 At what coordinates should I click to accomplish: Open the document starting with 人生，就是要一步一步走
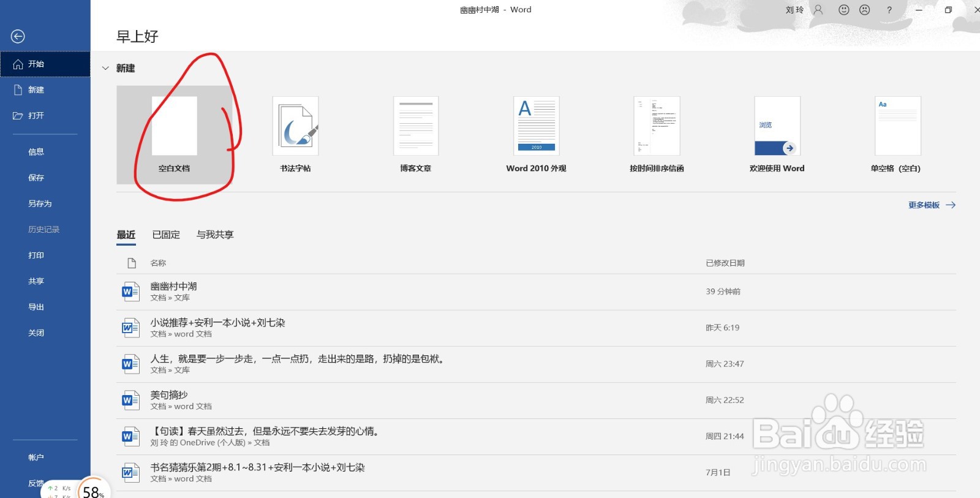tap(536, 364)
